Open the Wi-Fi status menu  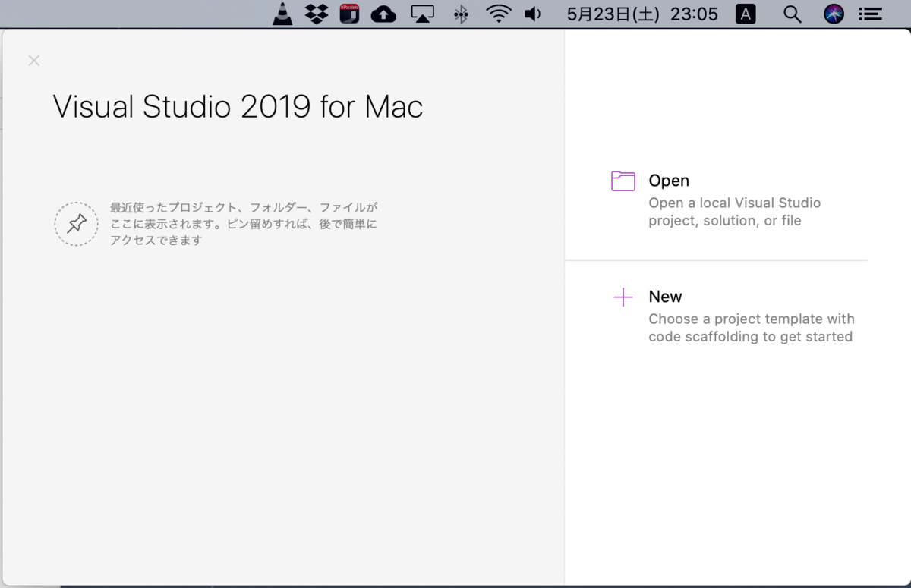(499, 14)
